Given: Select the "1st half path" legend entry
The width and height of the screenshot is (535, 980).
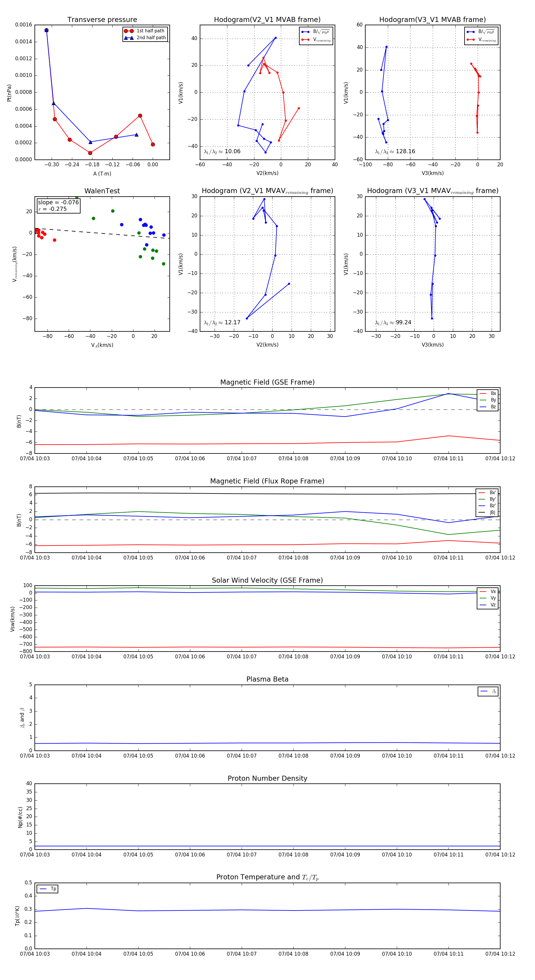Looking at the screenshot, I should [145, 31].
